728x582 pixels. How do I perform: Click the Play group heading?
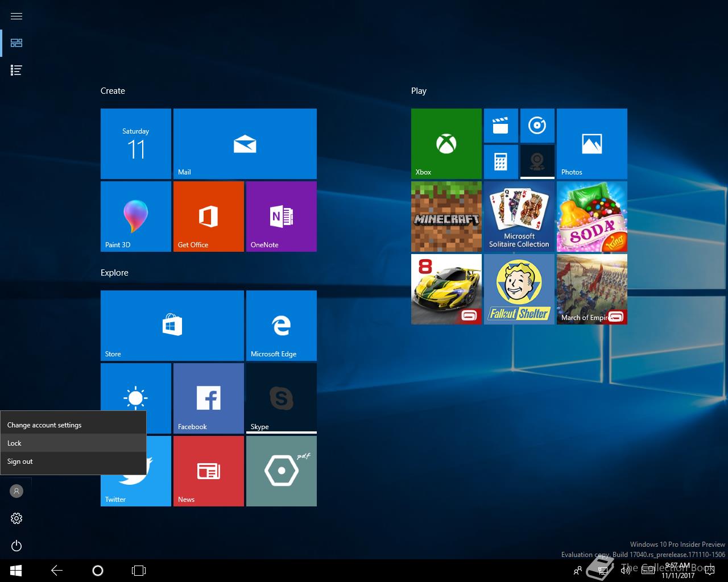point(419,91)
